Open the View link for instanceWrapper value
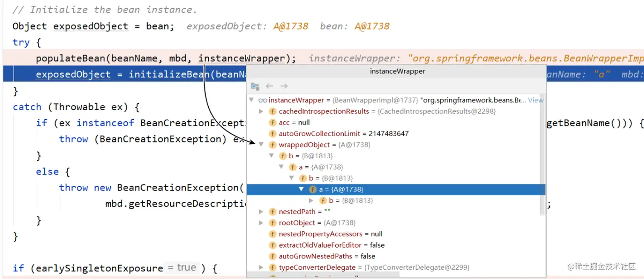 [x=536, y=100]
